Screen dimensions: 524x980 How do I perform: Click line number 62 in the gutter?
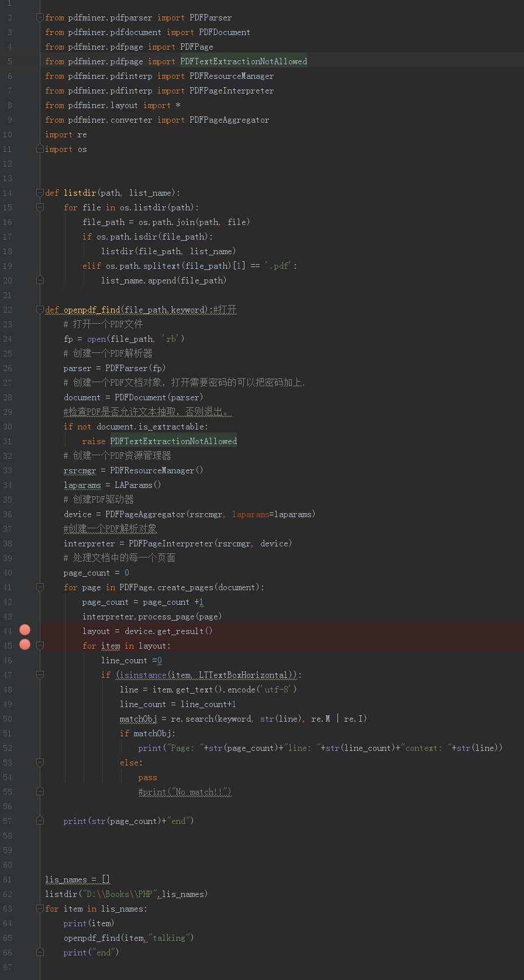pyautogui.click(x=8, y=894)
